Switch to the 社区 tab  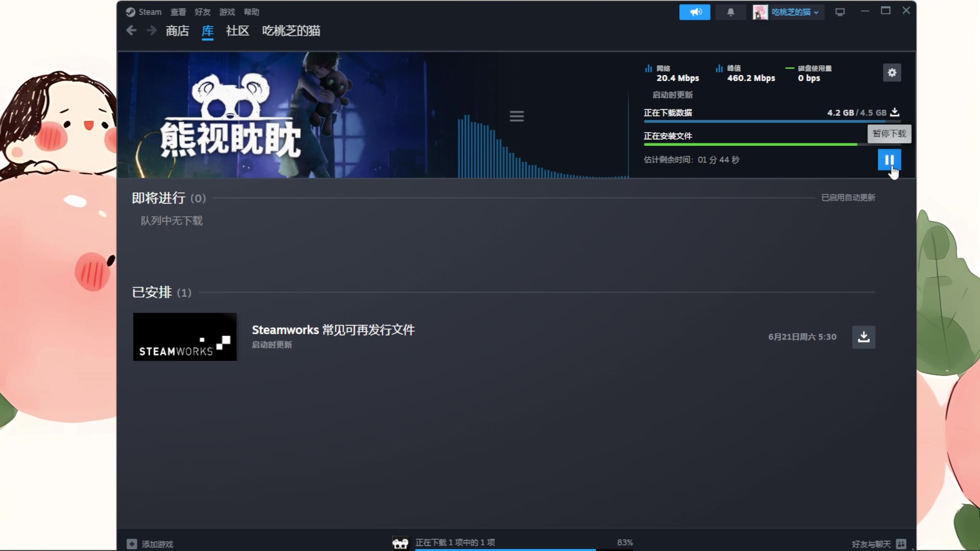[237, 31]
